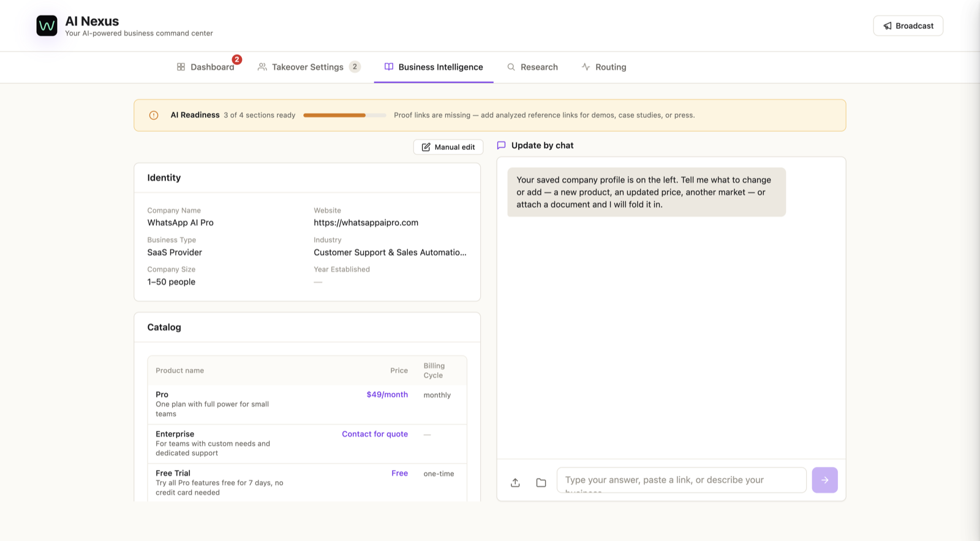The width and height of the screenshot is (980, 541).
Task: Click the Business Intelligence book icon
Action: [x=388, y=67]
